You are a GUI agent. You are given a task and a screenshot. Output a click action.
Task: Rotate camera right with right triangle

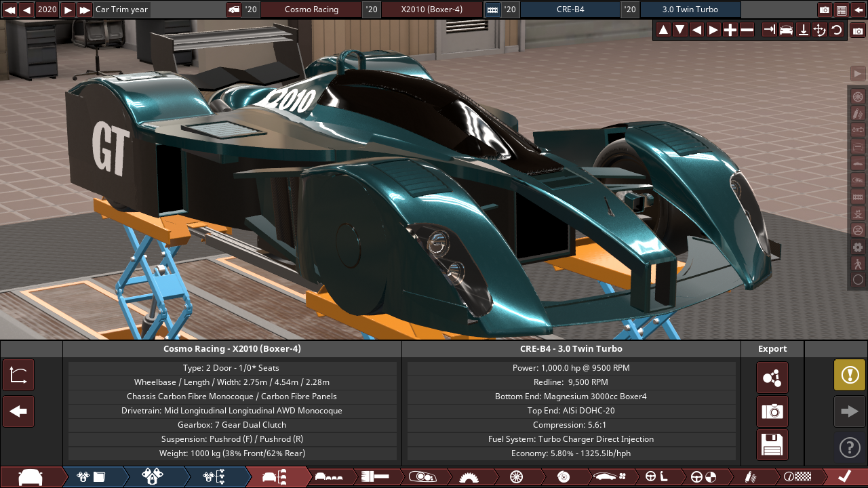coord(713,30)
